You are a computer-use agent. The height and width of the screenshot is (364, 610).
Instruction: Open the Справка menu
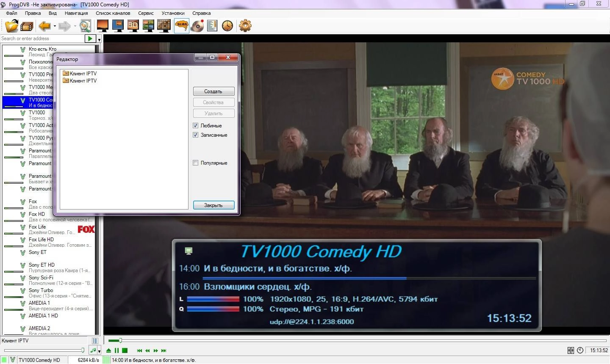tap(201, 13)
